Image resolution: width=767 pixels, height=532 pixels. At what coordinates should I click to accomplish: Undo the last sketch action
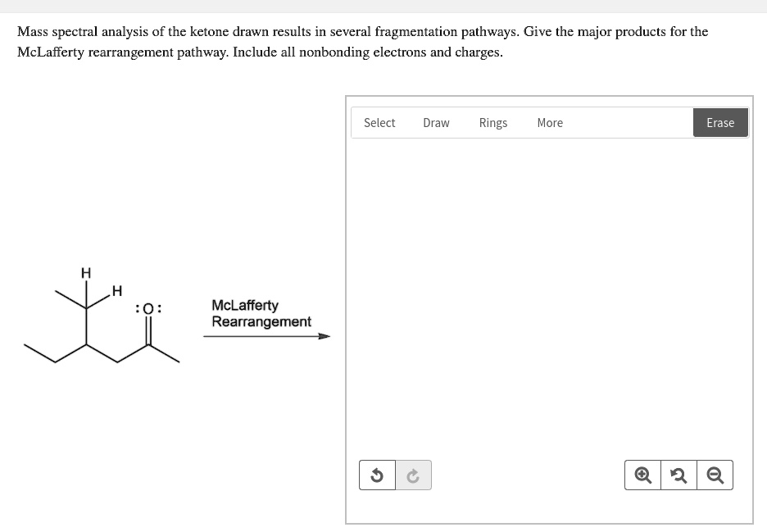377,475
